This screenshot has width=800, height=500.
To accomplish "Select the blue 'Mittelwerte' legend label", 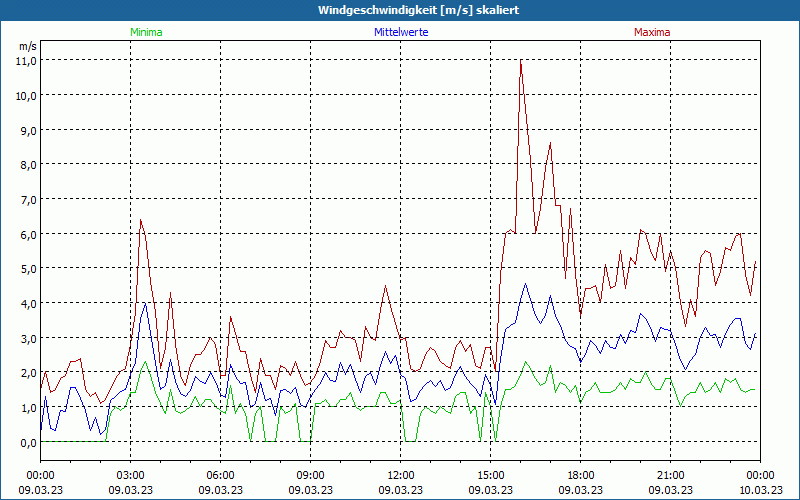I will click(x=401, y=32).
